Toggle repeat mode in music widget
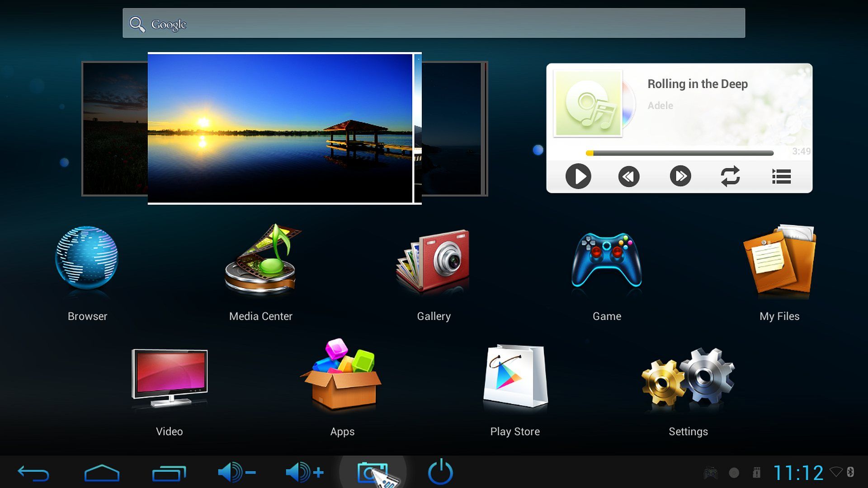The image size is (868, 488). (730, 176)
